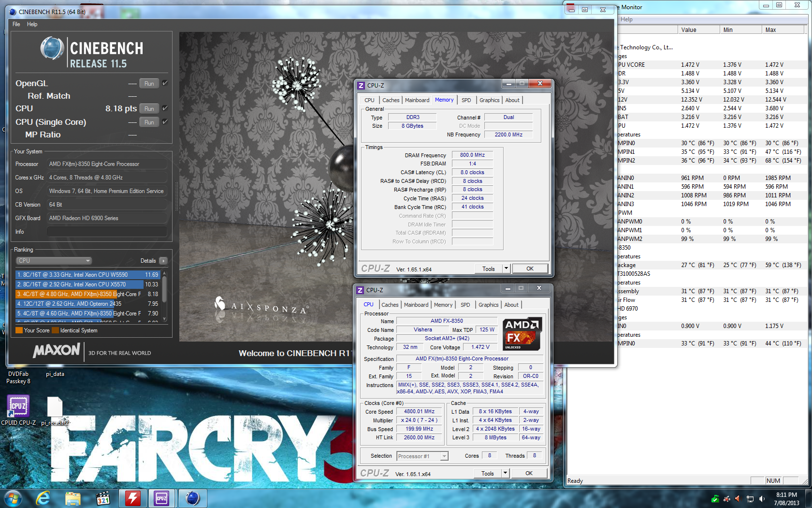Click the CPU-Z Memory window title icon
This screenshot has height=508, width=812.
click(x=361, y=86)
